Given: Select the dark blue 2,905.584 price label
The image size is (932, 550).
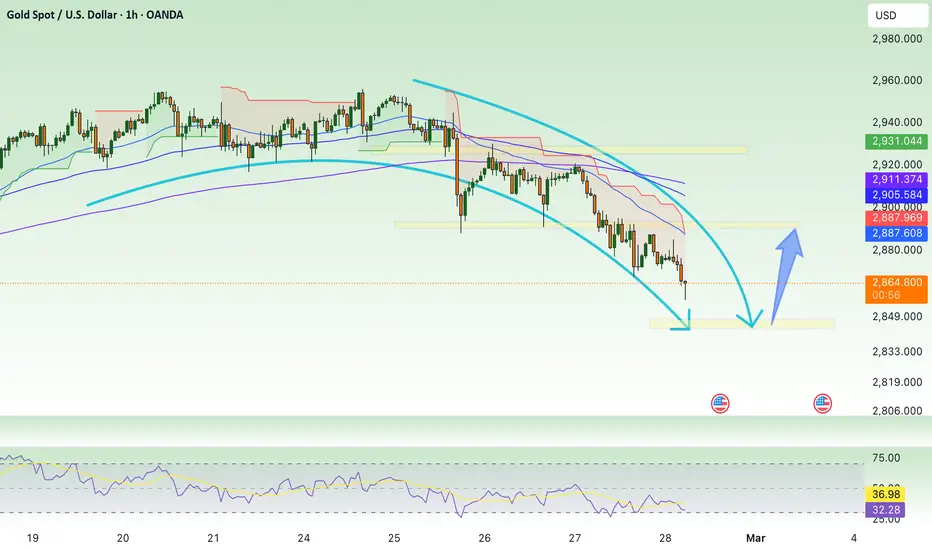Looking at the screenshot, I should click(896, 195).
